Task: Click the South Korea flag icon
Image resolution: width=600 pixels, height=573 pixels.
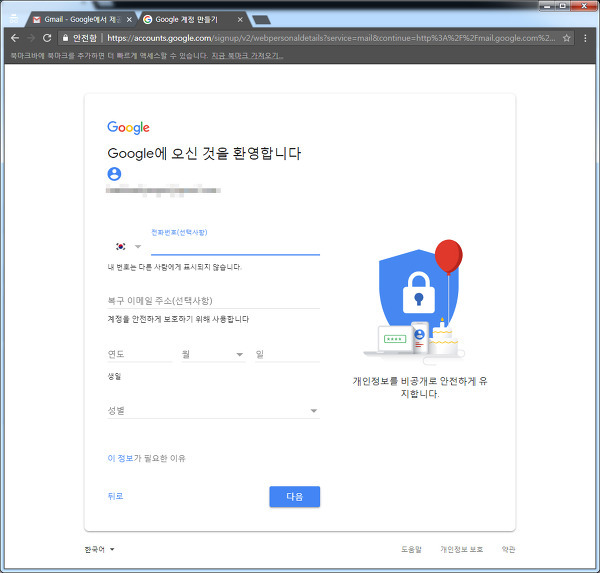Action: (121, 247)
